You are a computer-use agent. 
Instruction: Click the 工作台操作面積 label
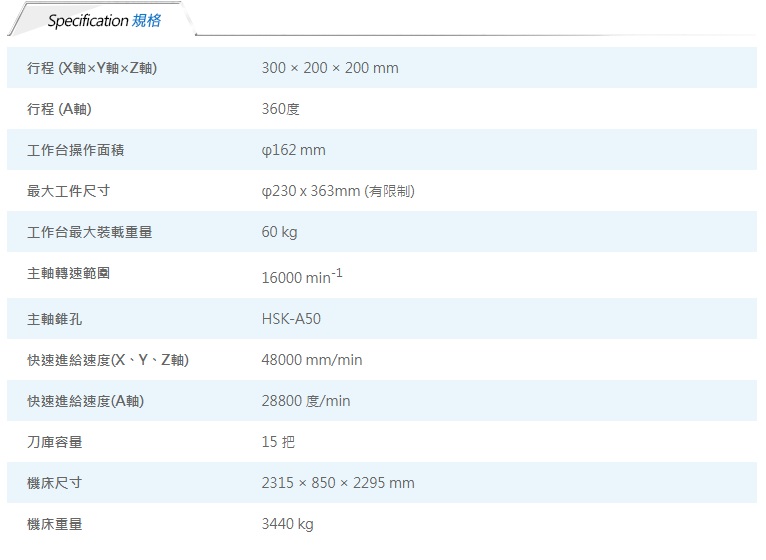[x=75, y=150]
